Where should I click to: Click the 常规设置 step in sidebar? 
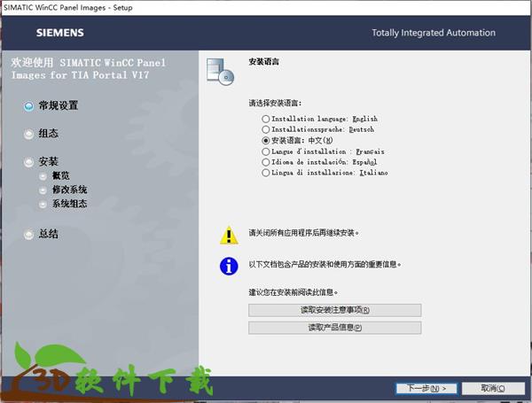59,105
